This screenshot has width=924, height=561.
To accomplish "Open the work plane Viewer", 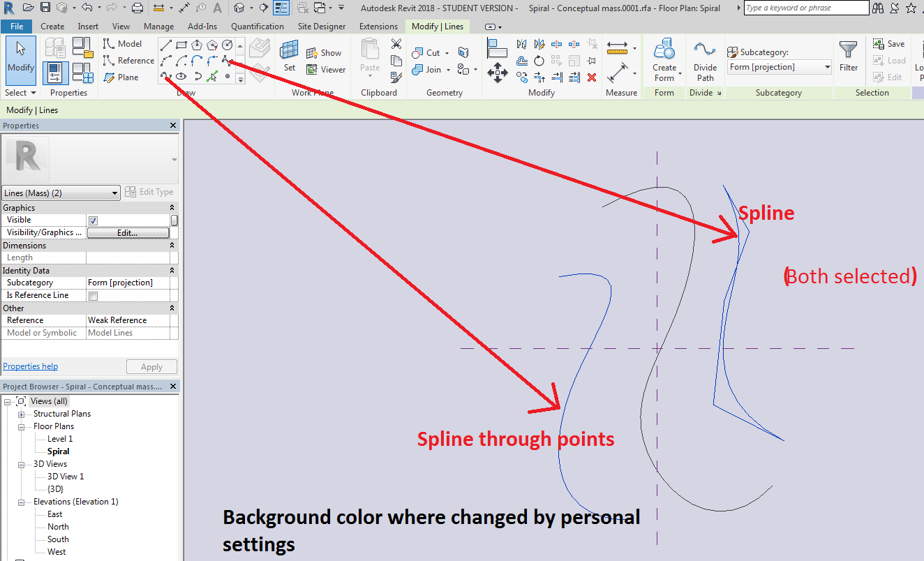I will click(x=326, y=69).
